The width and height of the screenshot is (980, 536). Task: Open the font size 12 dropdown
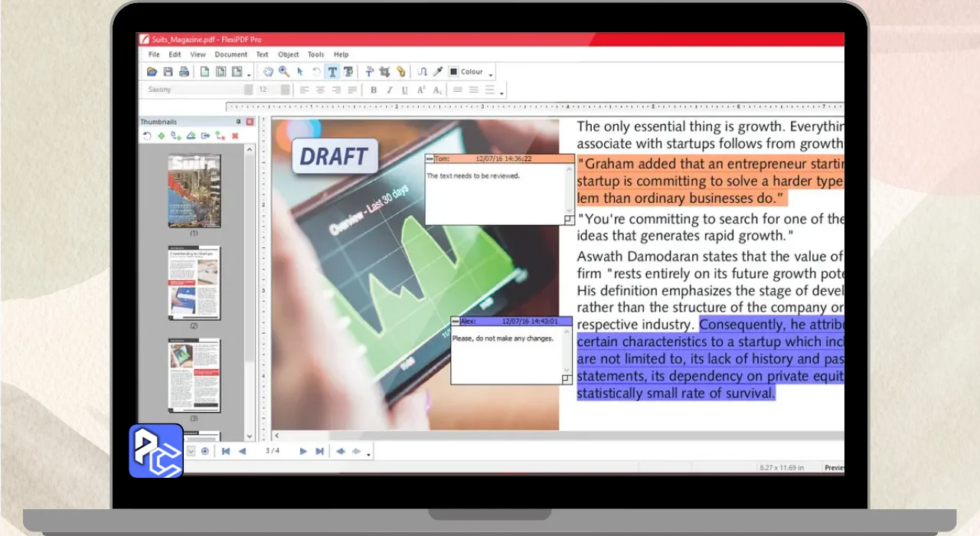[286, 90]
